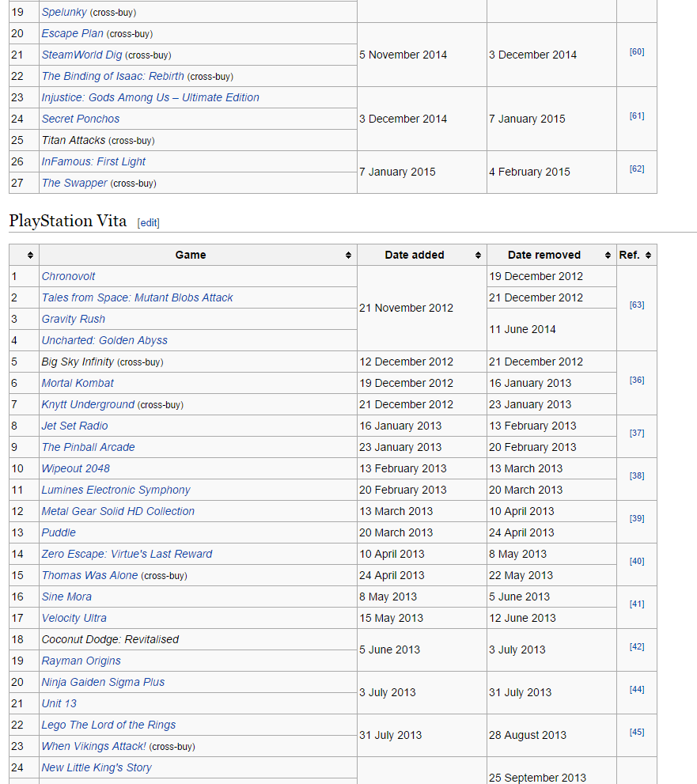Open the Escape Plan article link
This screenshot has height=784, width=697.
(73, 33)
